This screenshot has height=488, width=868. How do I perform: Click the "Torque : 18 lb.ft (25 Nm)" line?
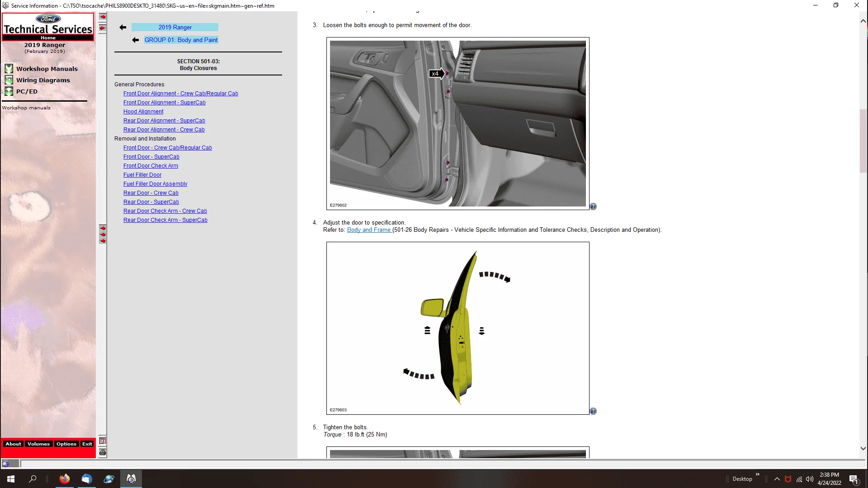coord(355,435)
